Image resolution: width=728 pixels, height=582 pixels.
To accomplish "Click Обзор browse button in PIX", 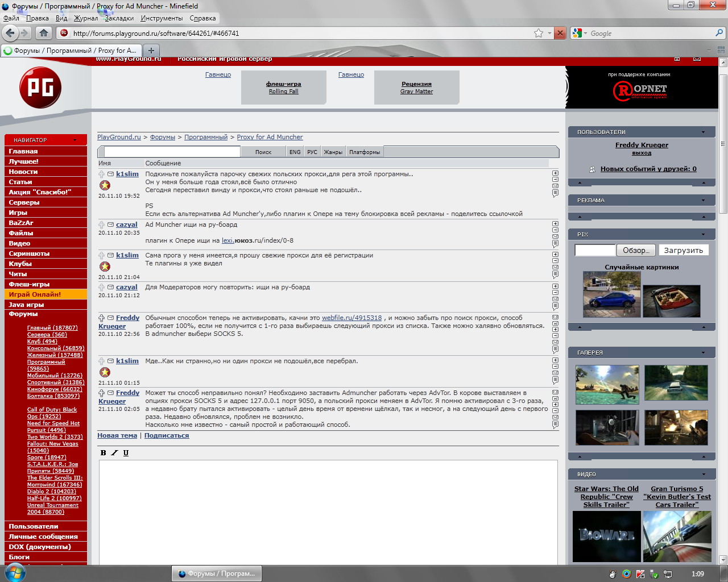I will click(x=636, y=250).
